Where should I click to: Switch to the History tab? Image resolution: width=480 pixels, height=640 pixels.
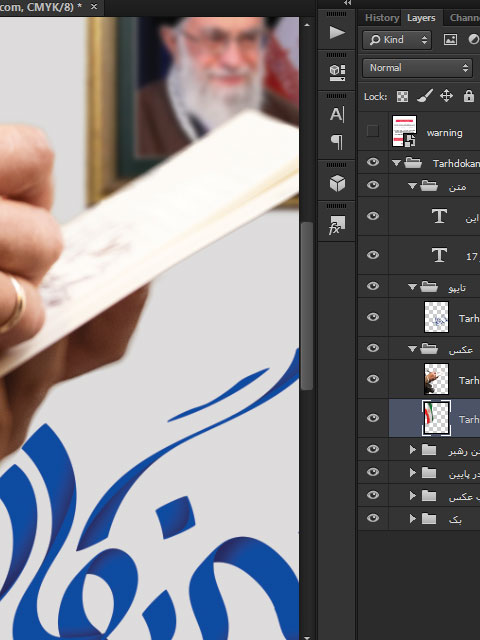(x=382, y=18)
